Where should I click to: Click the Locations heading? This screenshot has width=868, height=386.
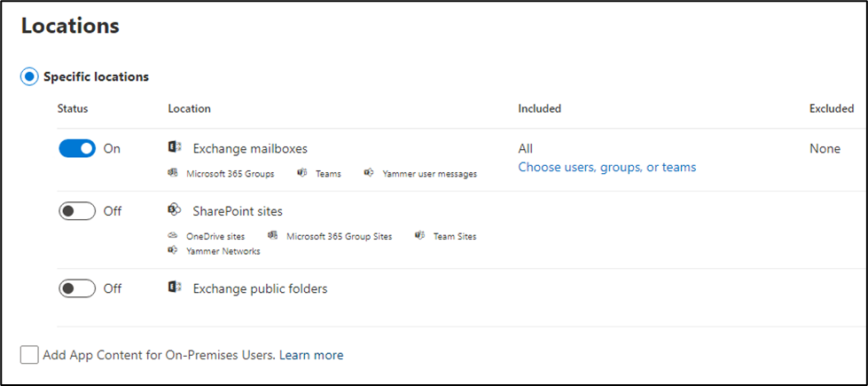click(x=70, y=26)
